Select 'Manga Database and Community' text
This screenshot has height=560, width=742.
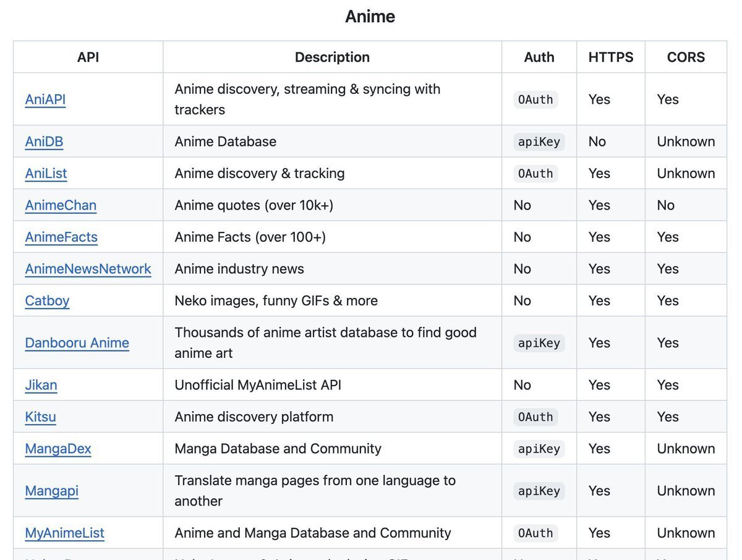click(x=278, y=449)
